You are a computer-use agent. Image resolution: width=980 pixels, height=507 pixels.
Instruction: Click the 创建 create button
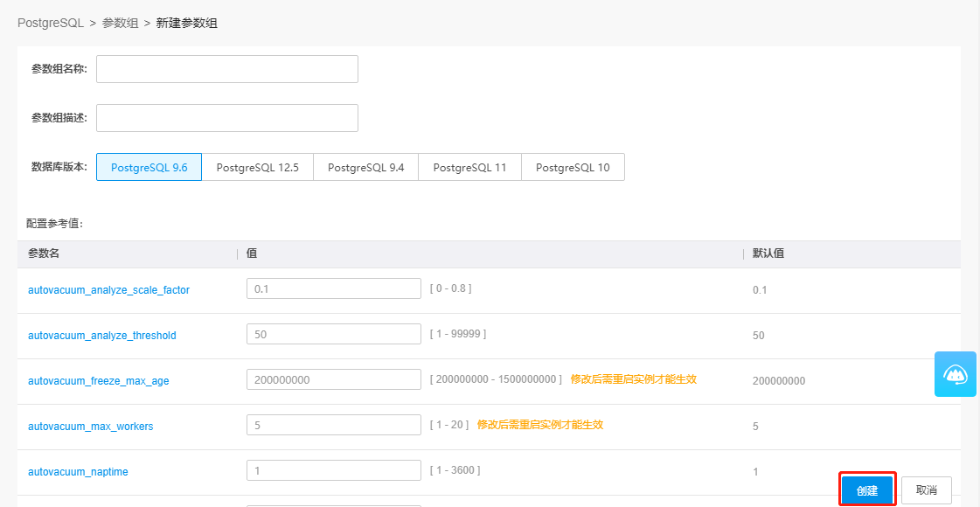coord(867,490)
